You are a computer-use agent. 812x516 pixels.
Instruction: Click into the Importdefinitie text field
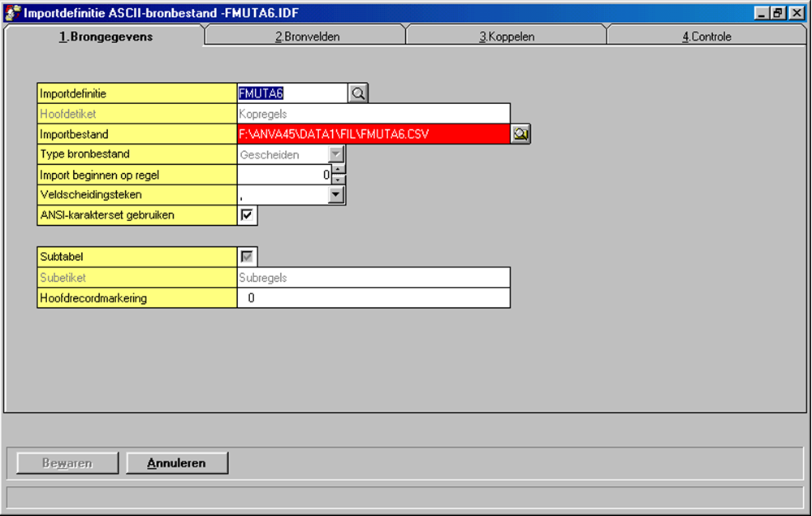tap(292, 93)
